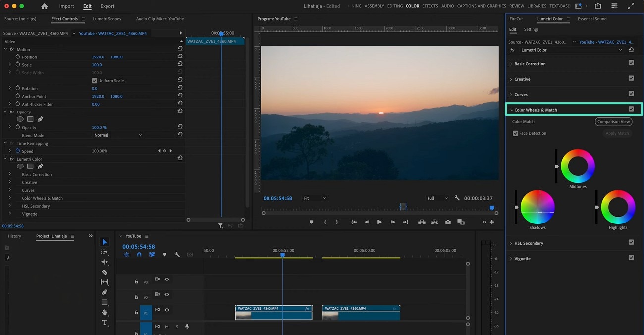Select the Hand tool
The height and width of the screenshot is (335, 644).
point(105,312)
